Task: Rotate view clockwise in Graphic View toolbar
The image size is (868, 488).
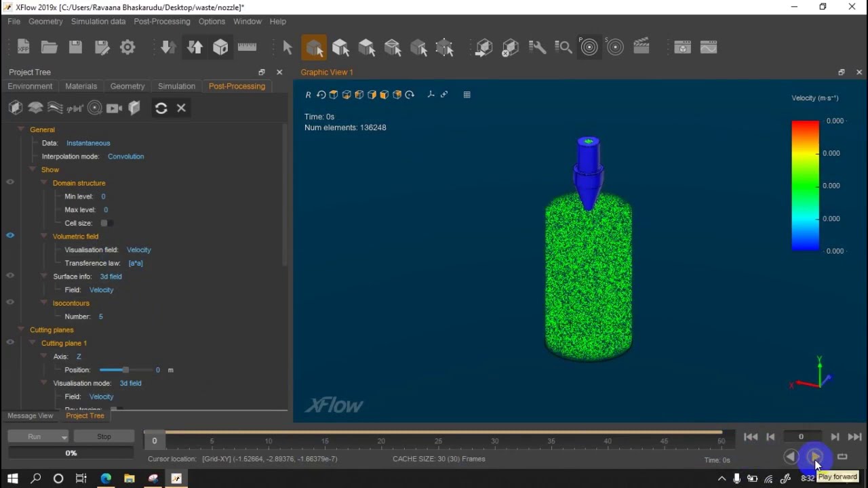Action: 410,95
